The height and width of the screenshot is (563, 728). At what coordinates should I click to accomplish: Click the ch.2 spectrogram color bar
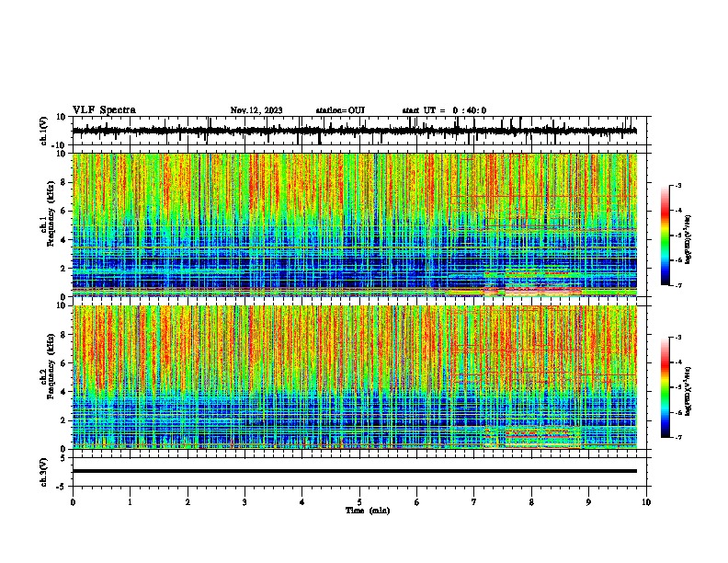tap(665, 387)
